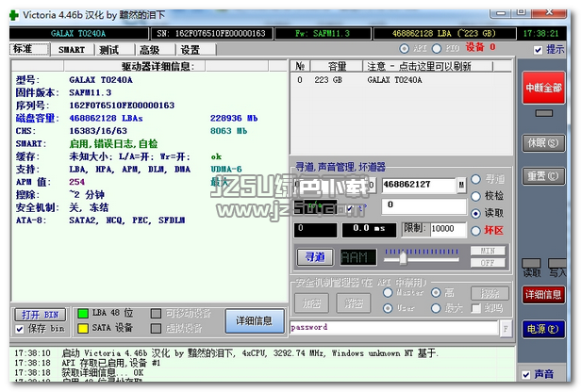581x392 pixels.
Task: Click the 0.0 ms readout
Action: pos(369,229)
